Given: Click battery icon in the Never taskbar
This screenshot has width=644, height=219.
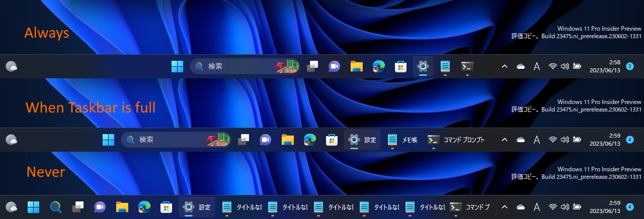Looking at the screenshot, I should [577, 206].
